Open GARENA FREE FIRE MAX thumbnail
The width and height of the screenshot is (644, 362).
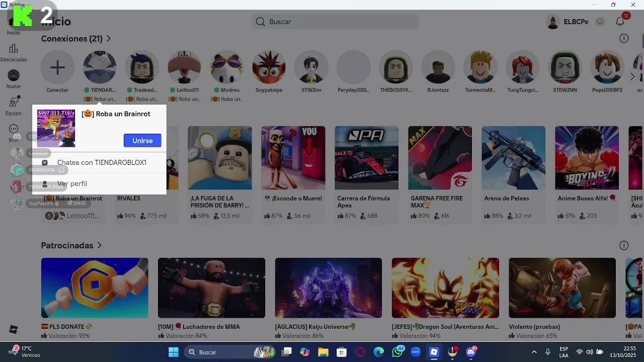440,158
